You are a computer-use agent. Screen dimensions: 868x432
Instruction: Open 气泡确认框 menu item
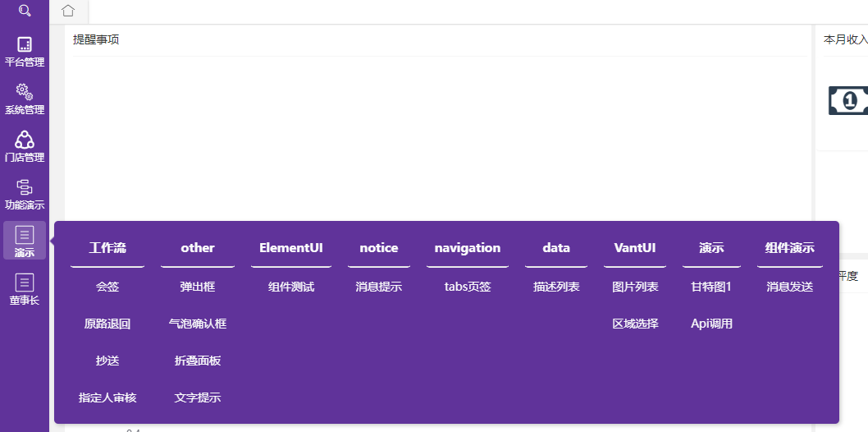click(198, 324)
